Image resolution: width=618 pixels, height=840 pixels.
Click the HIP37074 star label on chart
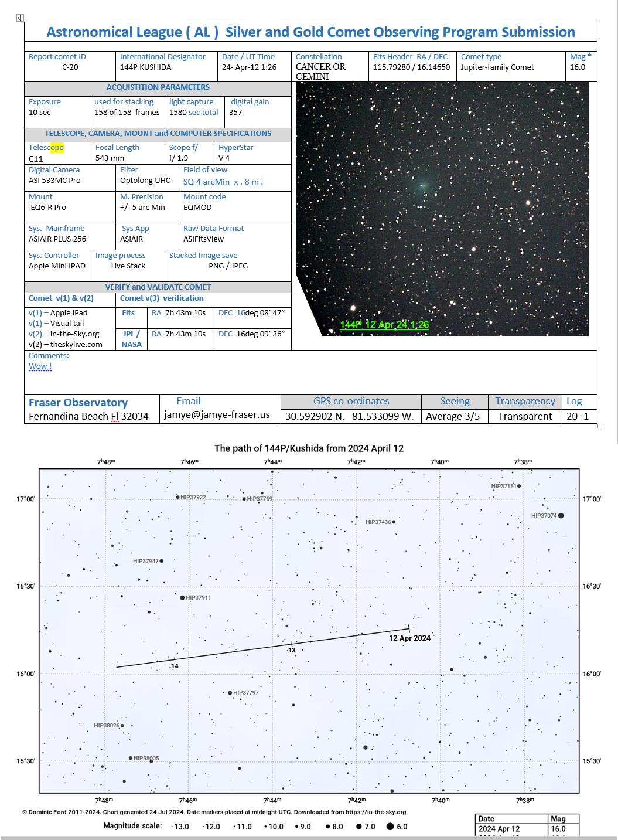click(x=544, y=516)
